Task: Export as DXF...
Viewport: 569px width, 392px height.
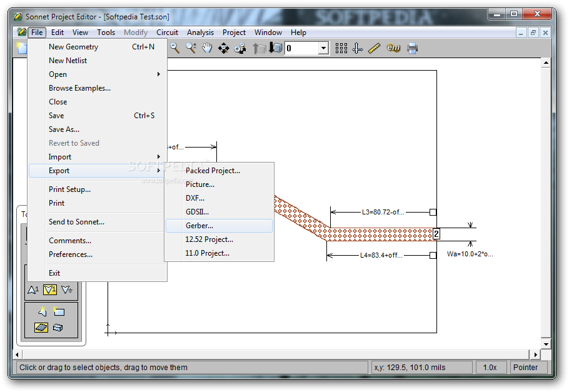Action: coord(219,198)
